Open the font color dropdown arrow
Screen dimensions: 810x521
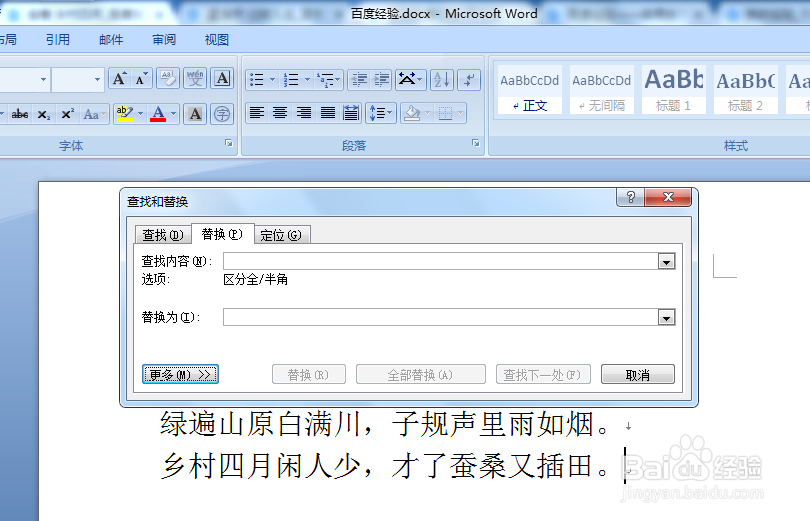pyautogui.click(x=174, y=114)
